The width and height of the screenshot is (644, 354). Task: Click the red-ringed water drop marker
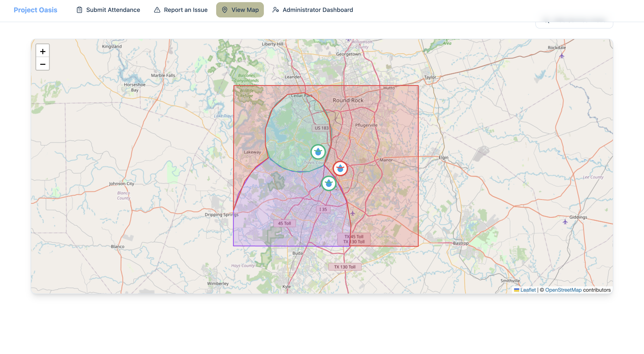pos(340,169)
